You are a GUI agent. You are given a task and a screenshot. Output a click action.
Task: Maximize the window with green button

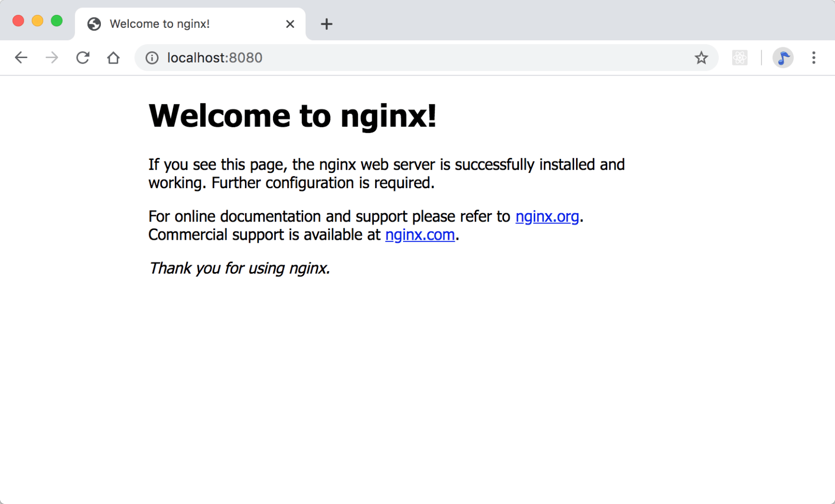57,21
